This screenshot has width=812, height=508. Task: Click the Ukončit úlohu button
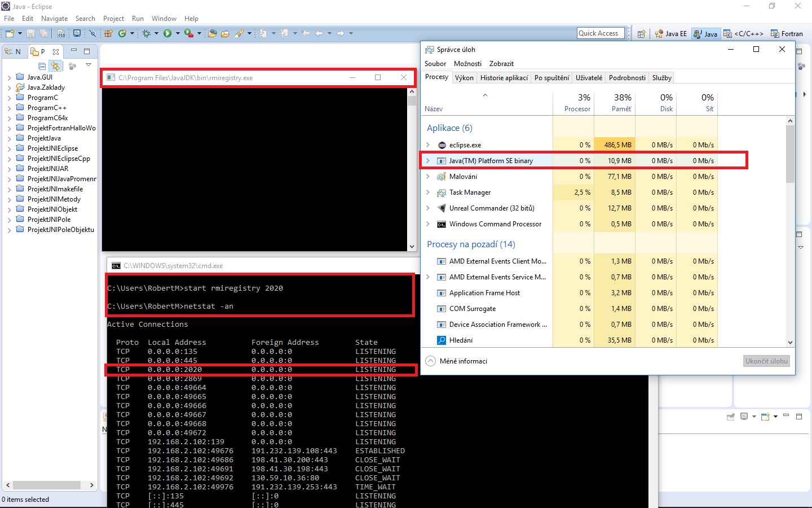pos(766,361)
